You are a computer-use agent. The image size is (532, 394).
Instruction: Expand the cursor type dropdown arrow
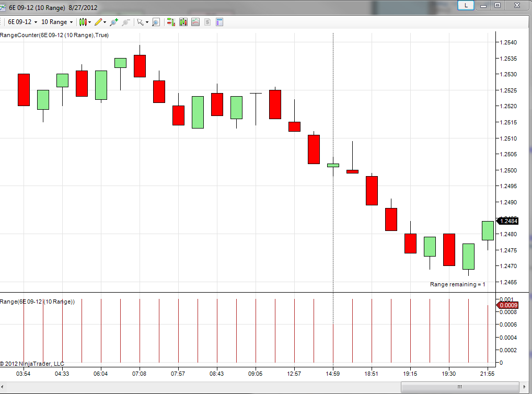click(x=147, y=22)
